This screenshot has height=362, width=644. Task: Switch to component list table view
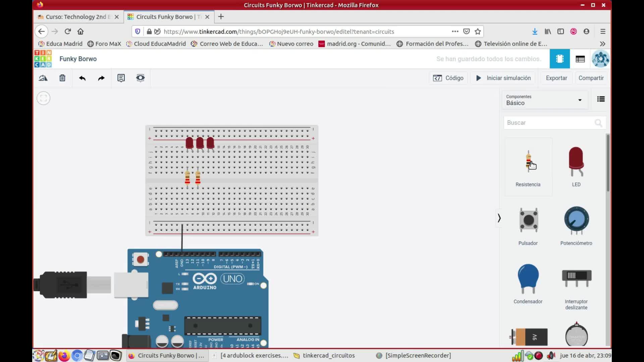580,59
